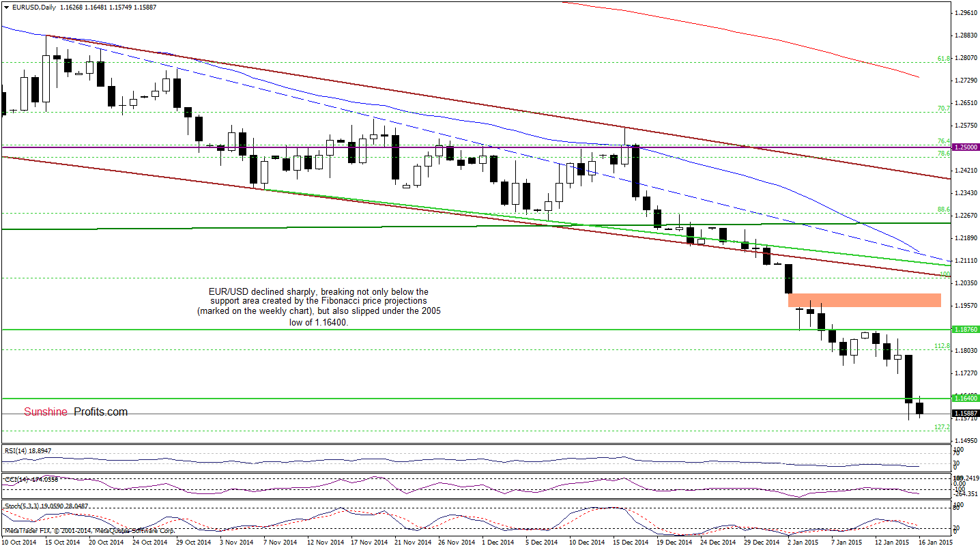Click the 127.2 Fibonacci level label
Viewport: 980px width, 548px height.
click(x=942, y=427)
